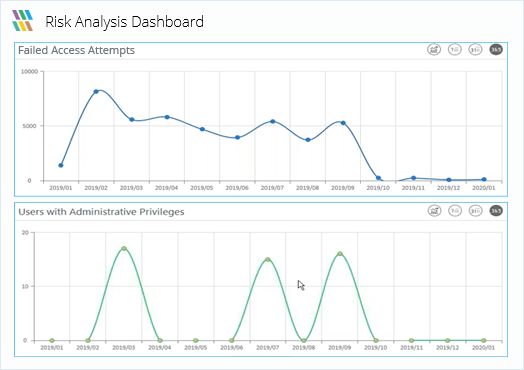Viewport: 524px width, 370px height.
Task: Select 7-day range for Failed Access Attempts
Action: point(455,50)
